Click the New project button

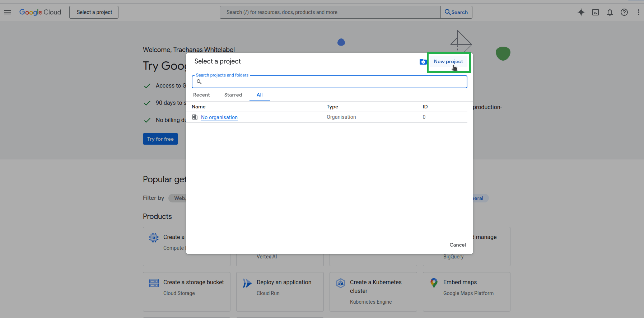(448, 62)
